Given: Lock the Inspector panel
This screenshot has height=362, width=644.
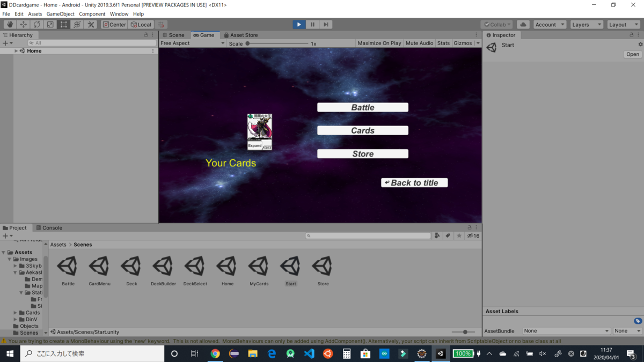Looking at the screenshot, I should (631, 35).
